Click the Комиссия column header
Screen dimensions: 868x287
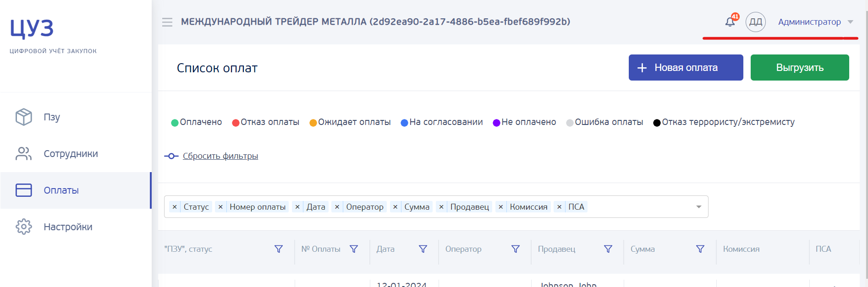pyautogui.click(x=741, y=249)
